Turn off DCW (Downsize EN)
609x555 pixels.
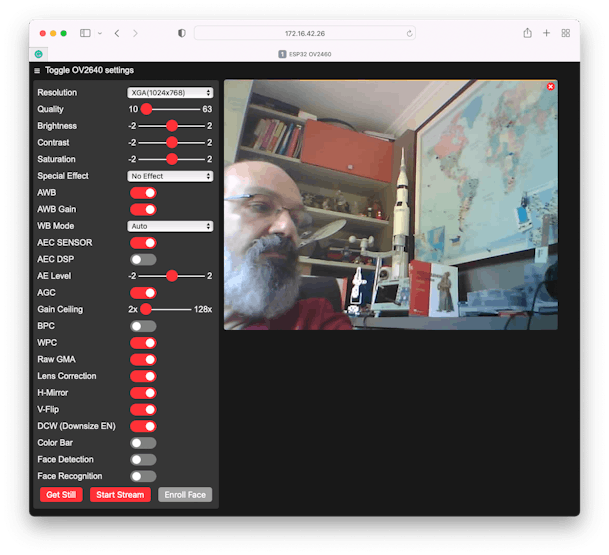143,426
